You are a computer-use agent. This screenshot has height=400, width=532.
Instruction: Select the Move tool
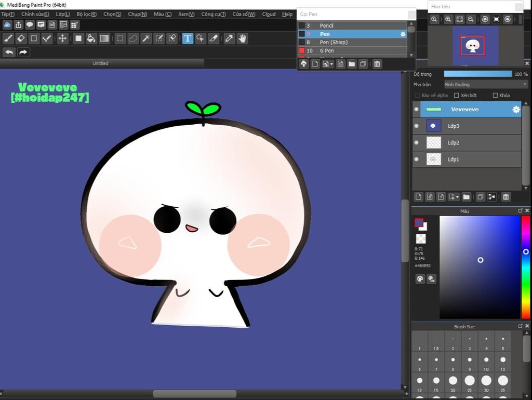(62, 38)
